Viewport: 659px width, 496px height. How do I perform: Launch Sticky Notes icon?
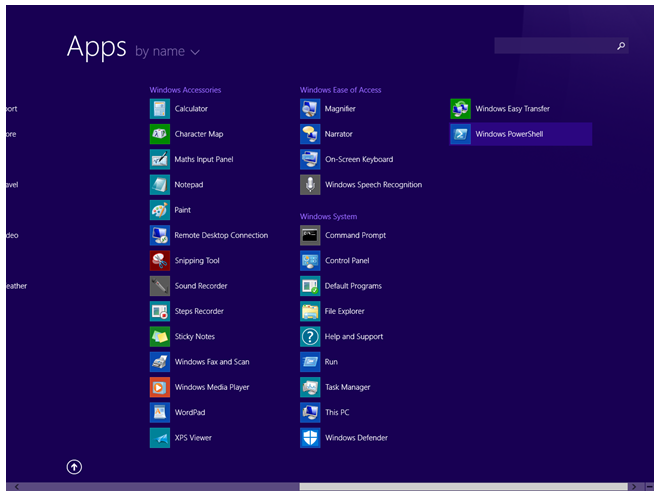[x=160, y=336]
